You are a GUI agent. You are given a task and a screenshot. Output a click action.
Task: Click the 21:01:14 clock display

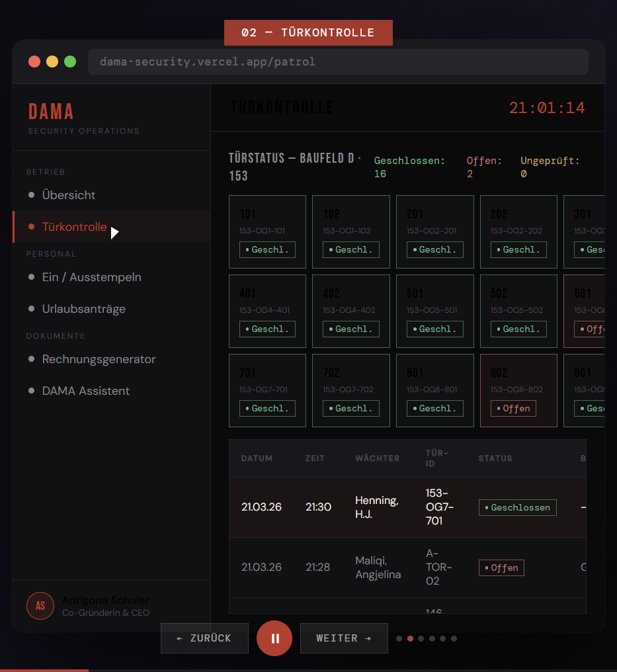pos(547,108)
